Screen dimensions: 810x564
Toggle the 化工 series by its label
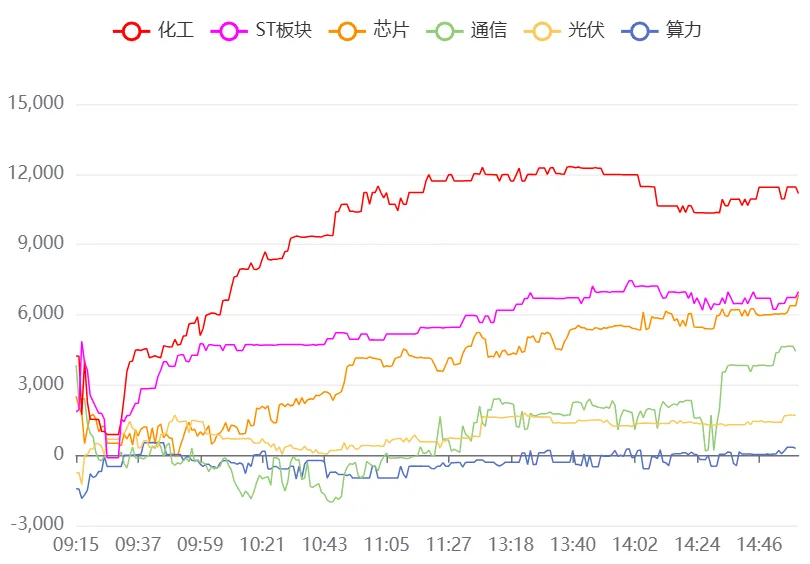176,31
